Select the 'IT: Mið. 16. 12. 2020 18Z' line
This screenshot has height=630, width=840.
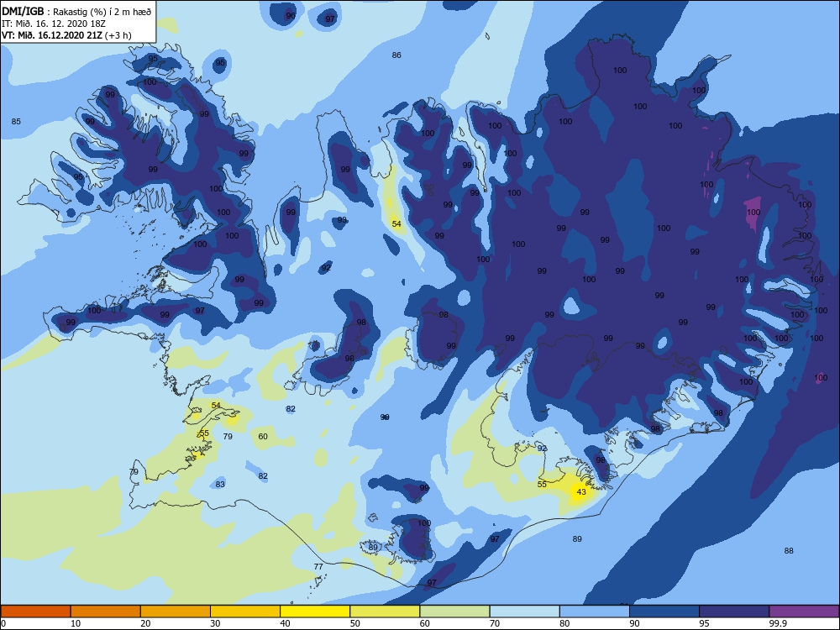coord(54,24)
